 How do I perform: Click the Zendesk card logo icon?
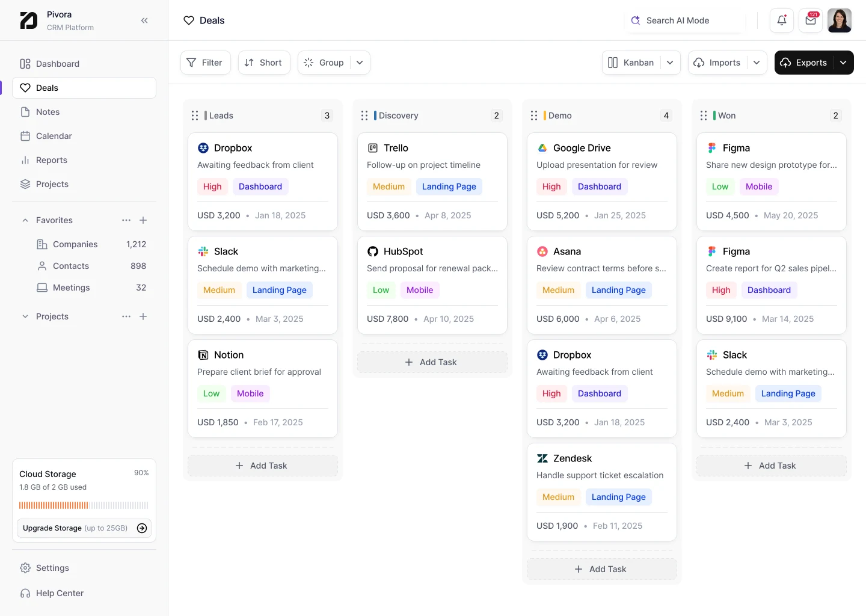[x=542, y=458]
